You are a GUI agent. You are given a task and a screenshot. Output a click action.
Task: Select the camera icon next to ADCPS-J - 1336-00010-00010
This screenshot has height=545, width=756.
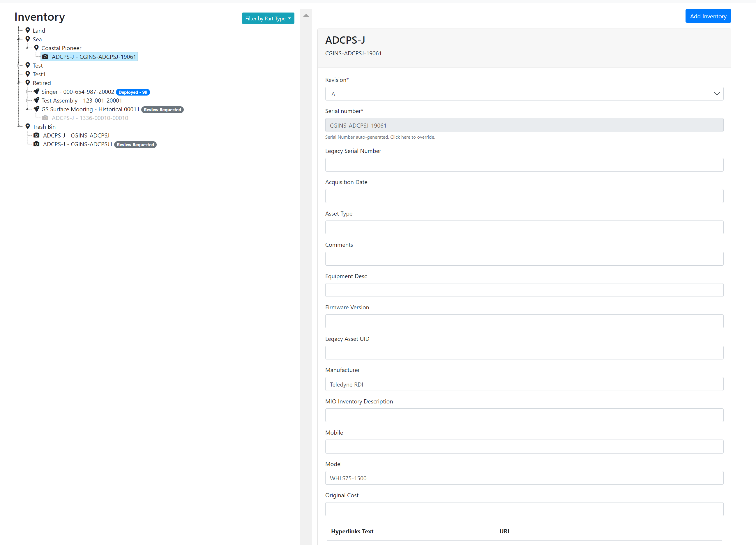45,118
